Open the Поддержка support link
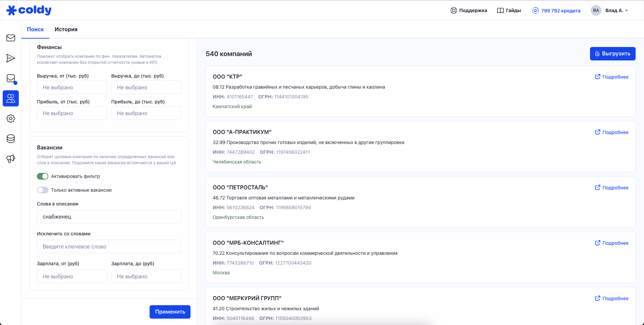Image resolution: width=644 pixels, height=325 pixels. pyautogui.click(x=469, y=10)
